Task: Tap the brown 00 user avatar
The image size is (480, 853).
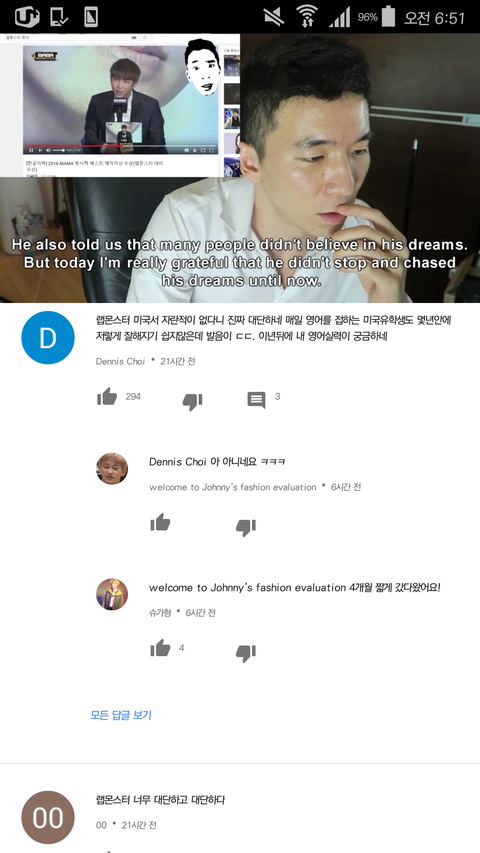Action: click(x=48, y=818)
